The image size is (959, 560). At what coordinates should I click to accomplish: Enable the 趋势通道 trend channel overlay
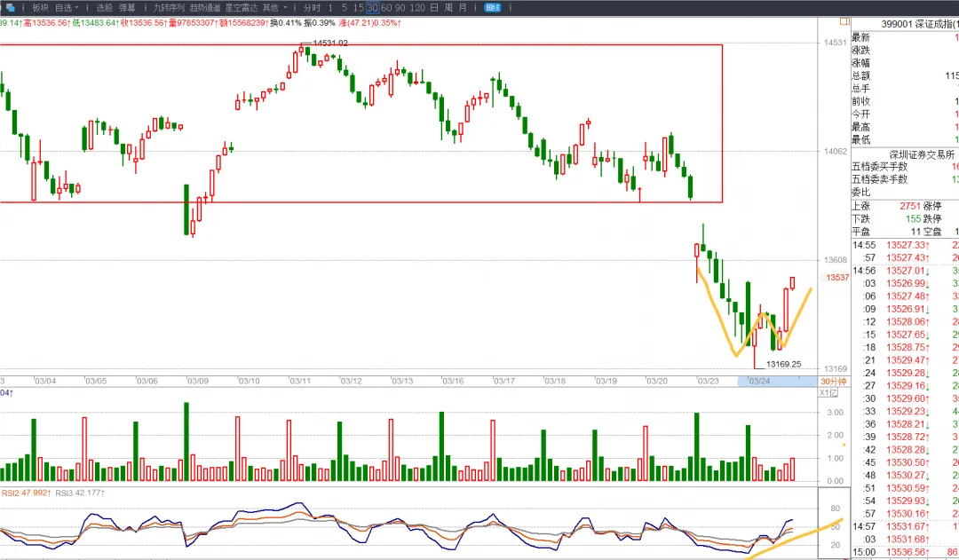point(205,7)
